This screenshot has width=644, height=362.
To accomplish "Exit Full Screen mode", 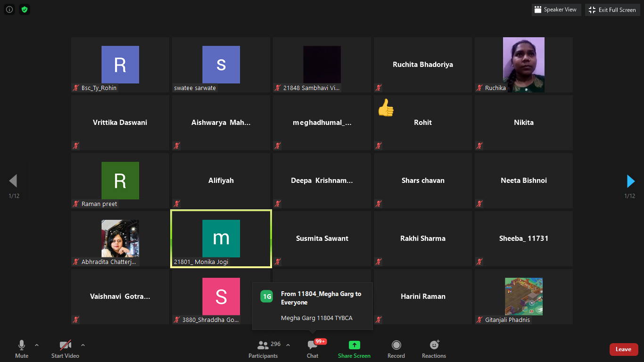I will (612, 9).
